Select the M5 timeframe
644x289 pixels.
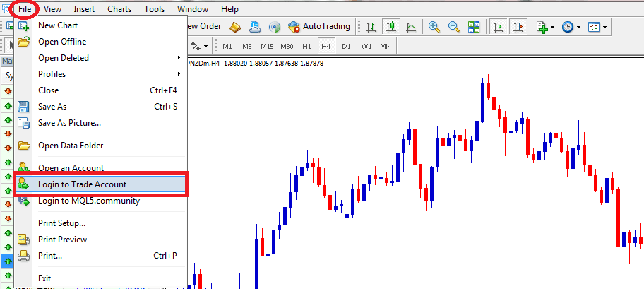pyautogui.click(x=246, y=46)
